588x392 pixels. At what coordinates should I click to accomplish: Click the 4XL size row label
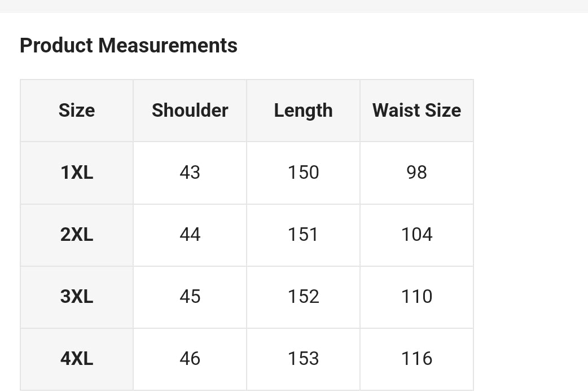pyautogui.click(x=77, y=359)
